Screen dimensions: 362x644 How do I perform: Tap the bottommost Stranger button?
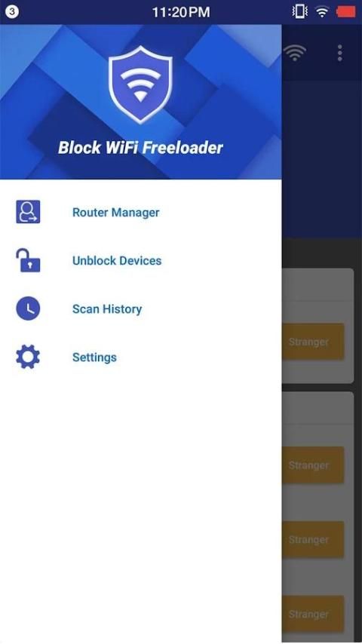pos(313,614)
